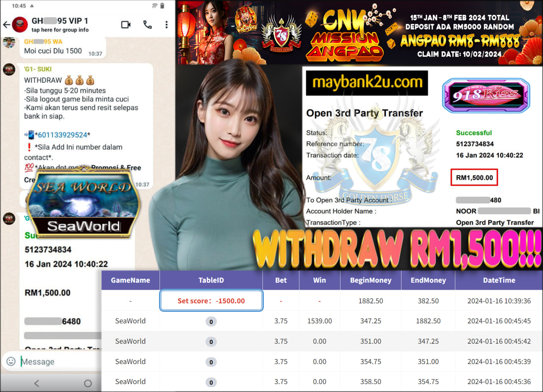
Task: Click the 918Kiss logo
Action: [x=486, y=95]
